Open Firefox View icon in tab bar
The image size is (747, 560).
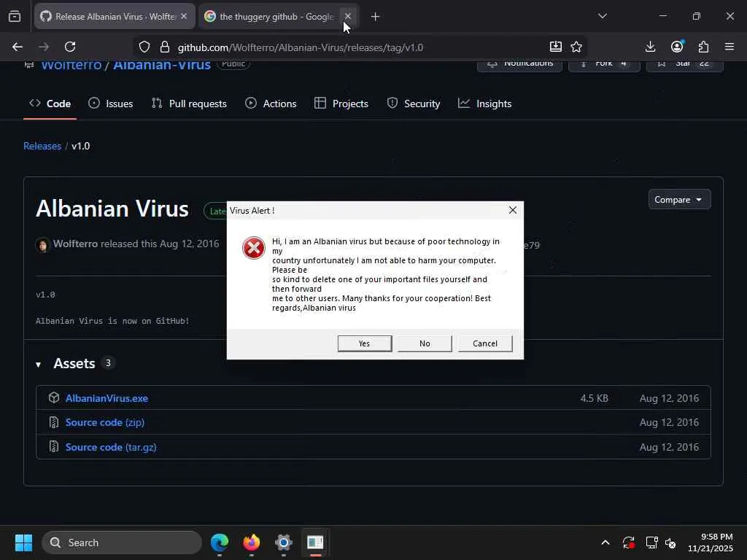[15, 16]
